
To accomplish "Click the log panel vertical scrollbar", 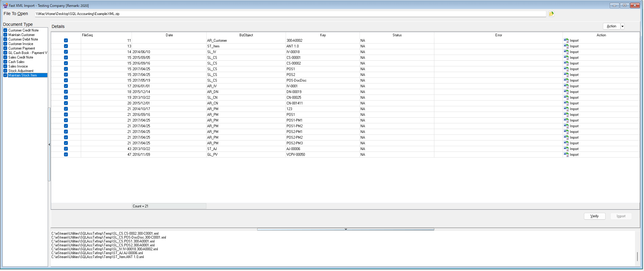I will tap(637, 248).
